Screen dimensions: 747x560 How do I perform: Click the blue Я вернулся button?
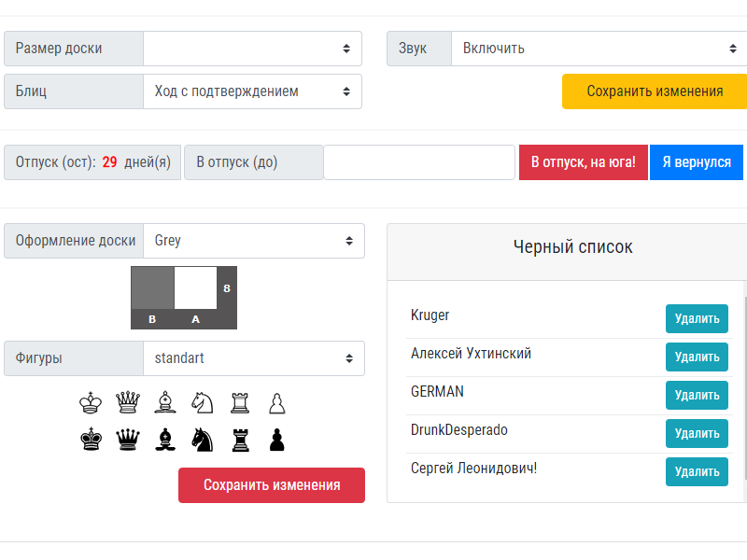coord(696,162)
